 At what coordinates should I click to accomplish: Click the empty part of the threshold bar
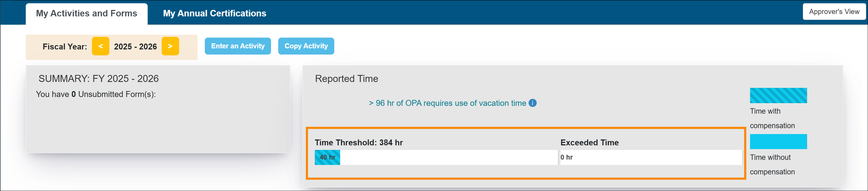point(448,157)
